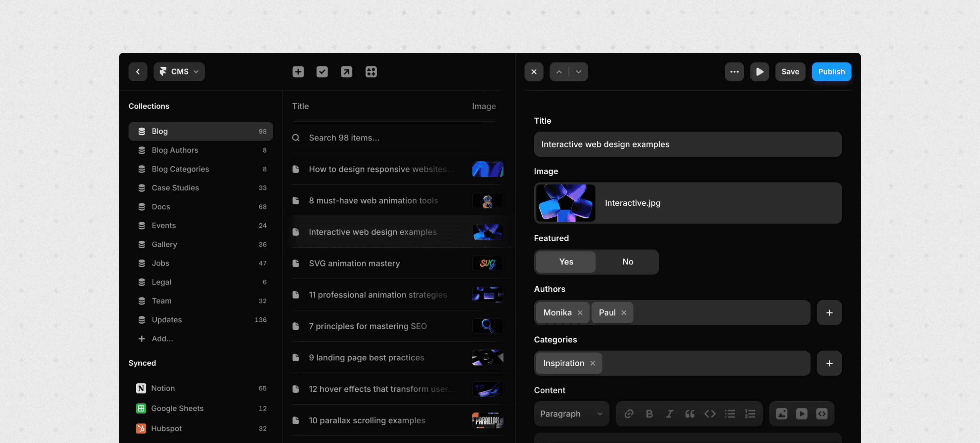Remove Paul from Authors
The width and height of the screenshot is (980, 443).
(624, 312)
